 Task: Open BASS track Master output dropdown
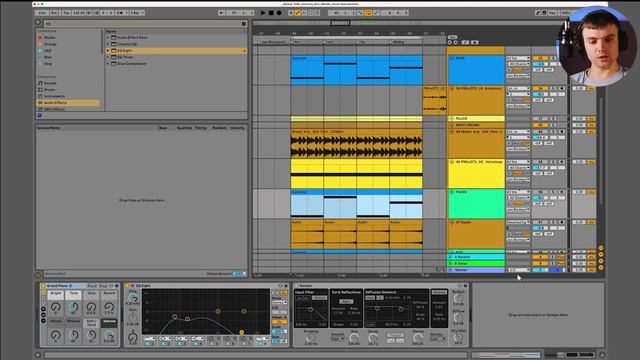pyautogui.click(x=518, y=76)
